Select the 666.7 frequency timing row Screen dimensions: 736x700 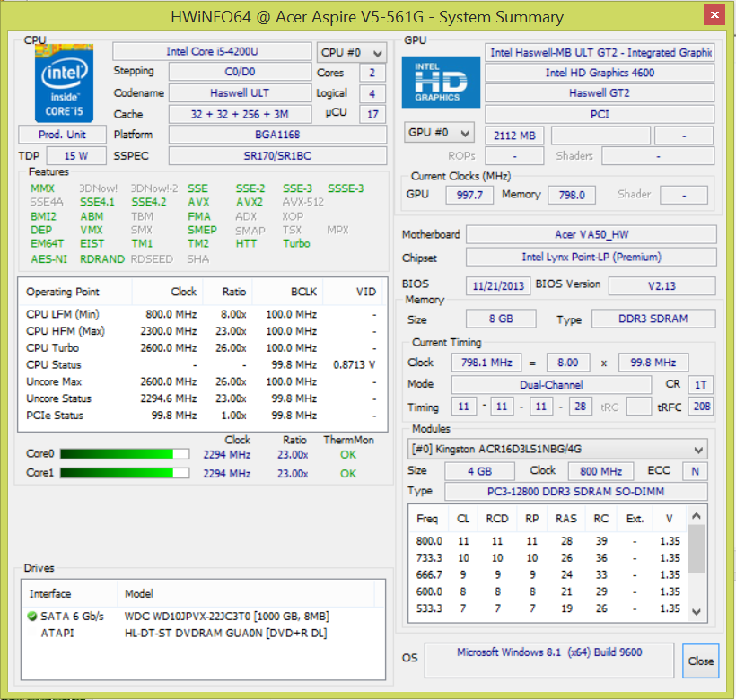[x=548, y=574]
